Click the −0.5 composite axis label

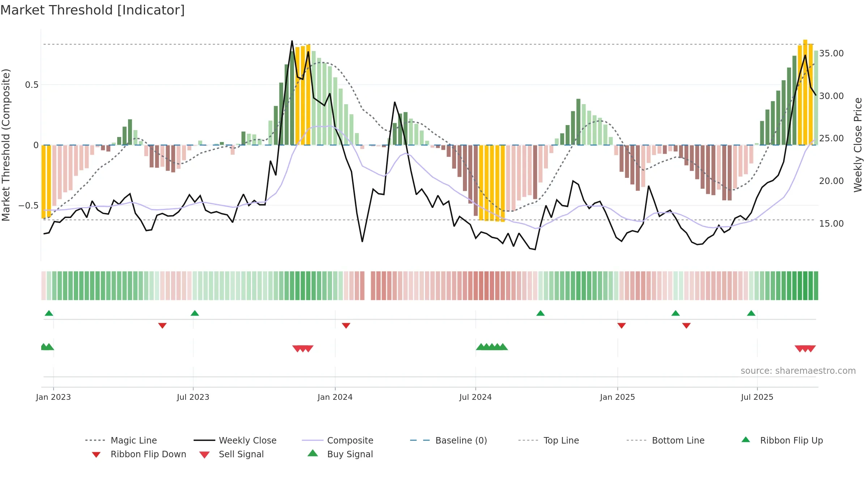(29, 206)
